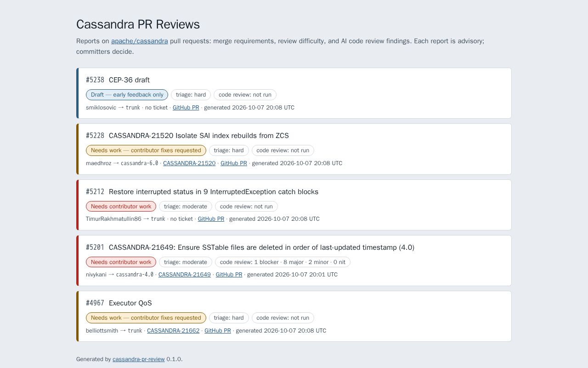Click the 'Executor QoS' report title
This screenshot has height=368, width=588.
(x=130, y=303)
